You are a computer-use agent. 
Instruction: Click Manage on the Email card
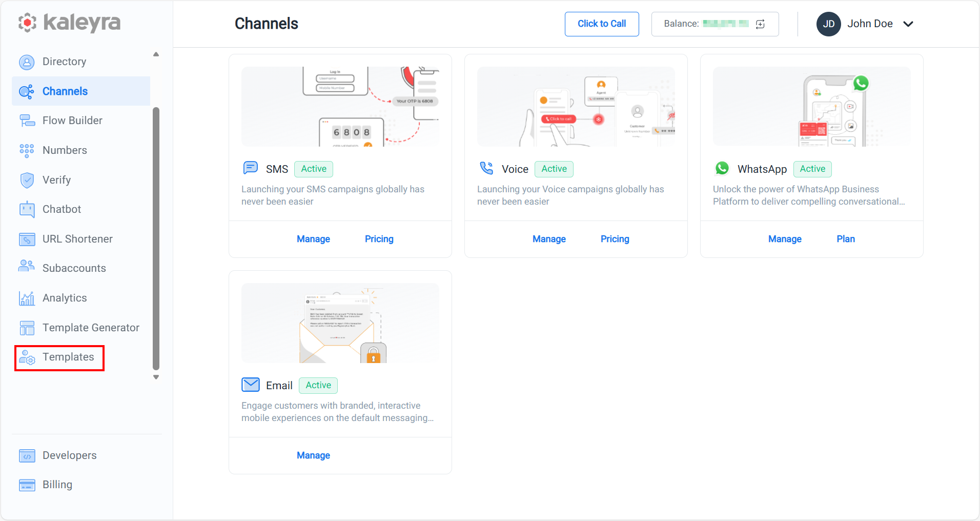coord(313,455)
